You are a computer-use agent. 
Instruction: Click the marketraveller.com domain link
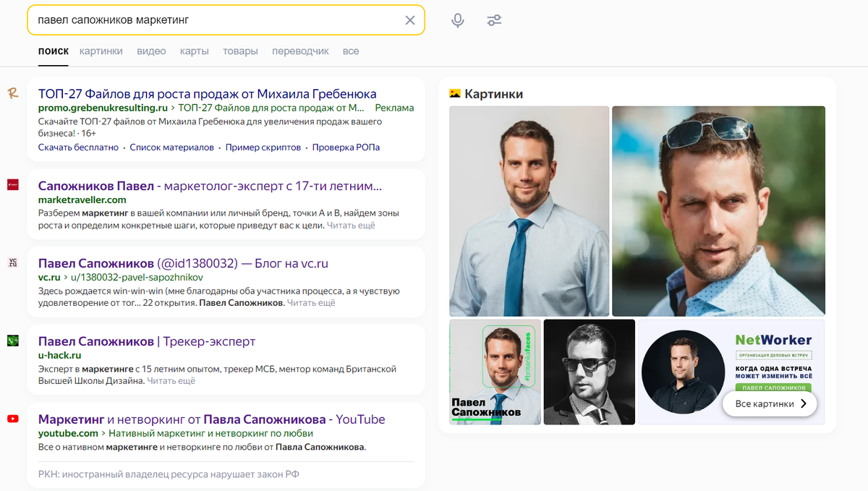[x=82, y=200]
